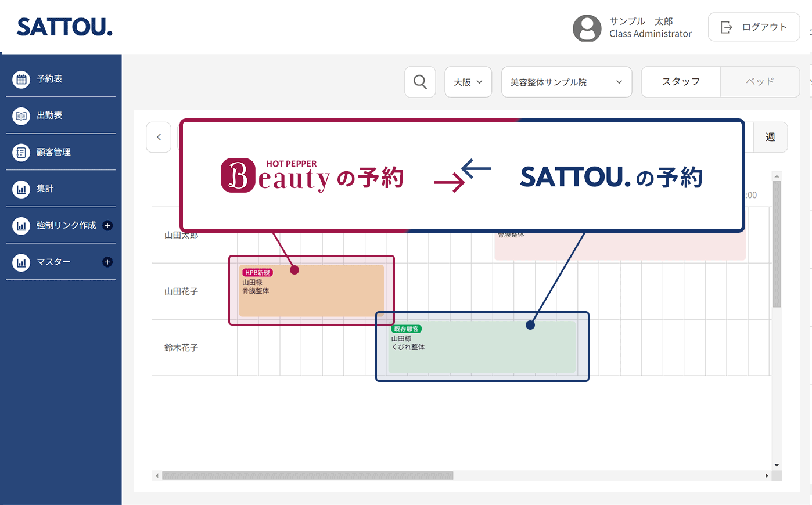Go to previous date with left chevron
The height and width of the screenshot is (505, 812).
click(159, 137)
